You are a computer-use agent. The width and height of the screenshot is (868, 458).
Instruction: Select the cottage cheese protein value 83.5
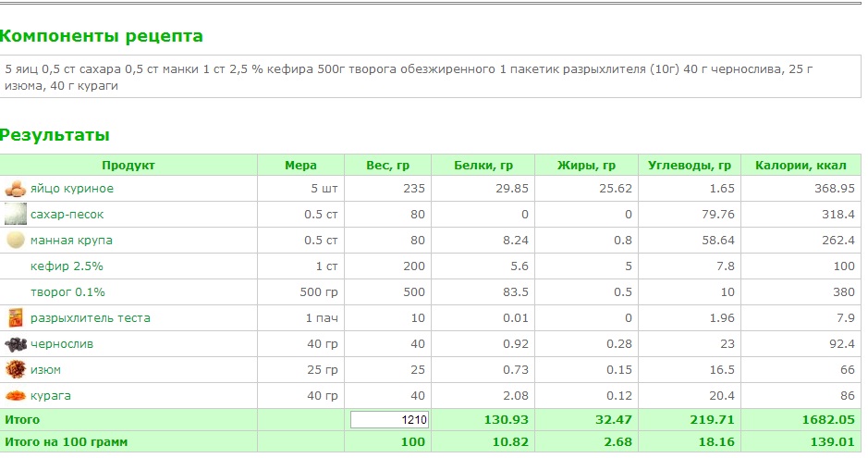coord(516,291)
